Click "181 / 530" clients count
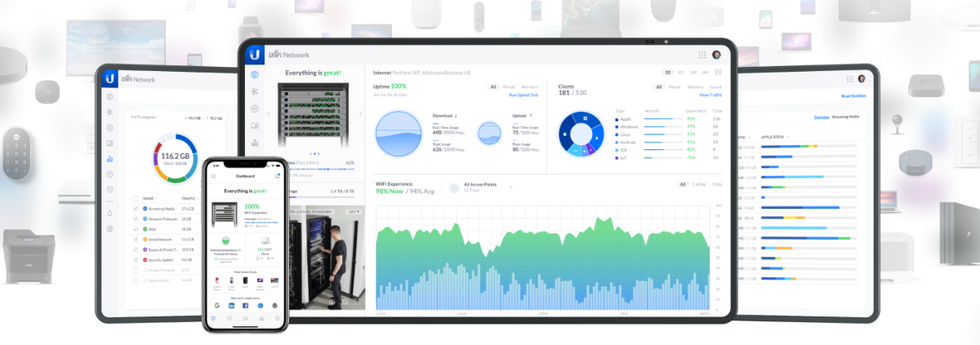This screenshot has height=345, width=980. (571, 93)
